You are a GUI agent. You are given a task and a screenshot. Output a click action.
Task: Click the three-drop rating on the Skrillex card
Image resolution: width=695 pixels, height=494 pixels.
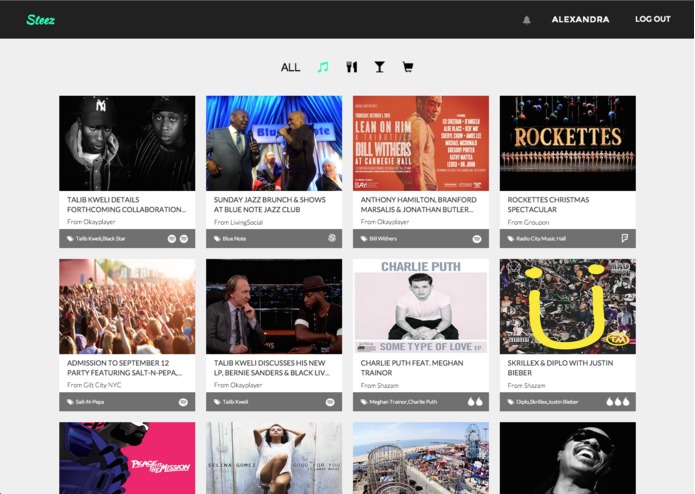[x=618, y=402]
